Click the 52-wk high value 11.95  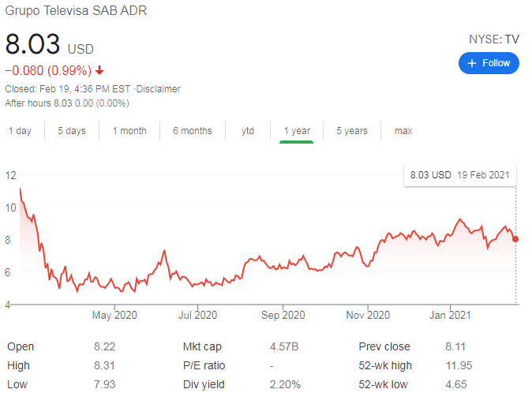pos(459,365)
